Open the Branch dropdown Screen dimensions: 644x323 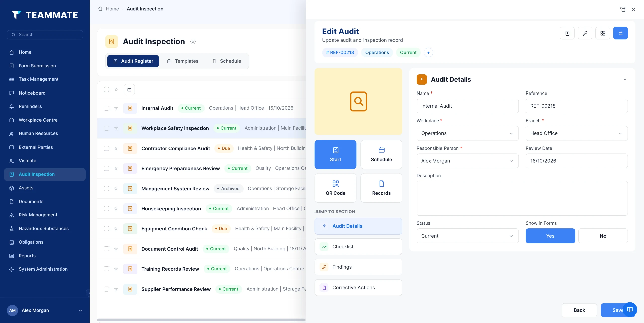click(576, 133)
